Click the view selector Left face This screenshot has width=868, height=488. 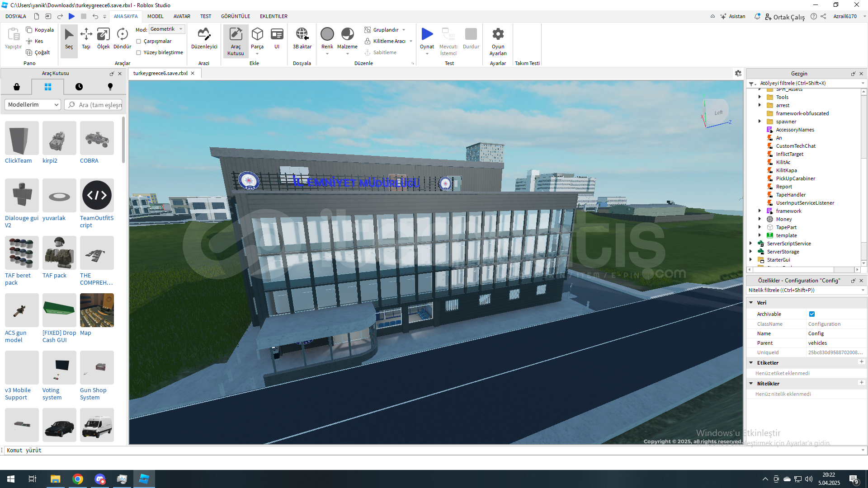pyautogui.click(x=718, y=113)
